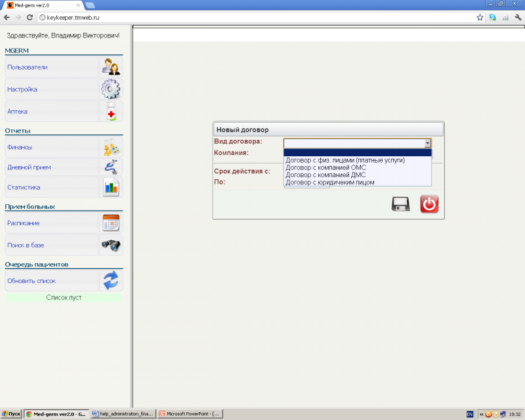Select 'Договор с физ. лицами (платные услуги)' option
The height and width of the screenshot is (420, 525).
click(x=345, y=160)
